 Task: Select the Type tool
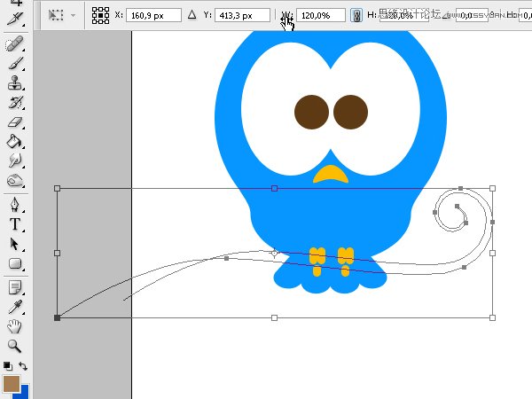(x=14, y=224)
